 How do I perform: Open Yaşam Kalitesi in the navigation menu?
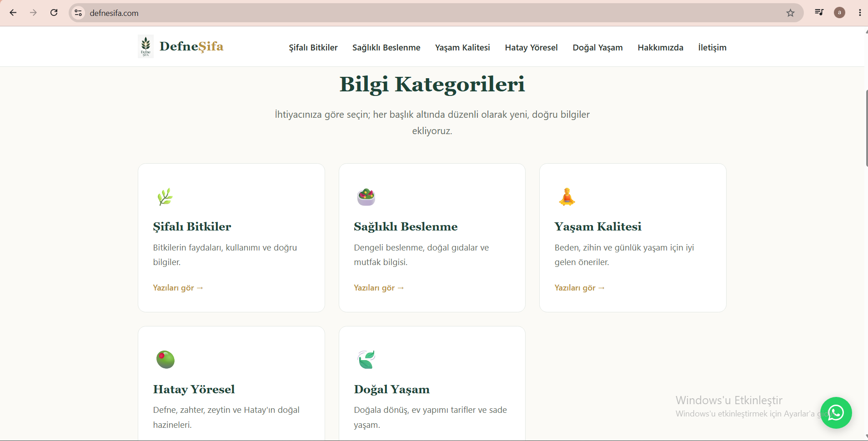462,47
